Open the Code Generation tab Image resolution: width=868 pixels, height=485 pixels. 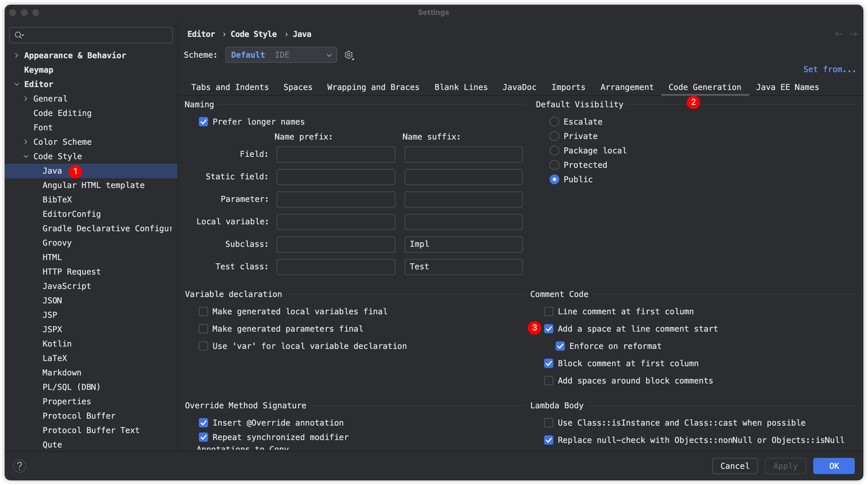(705, 87)
